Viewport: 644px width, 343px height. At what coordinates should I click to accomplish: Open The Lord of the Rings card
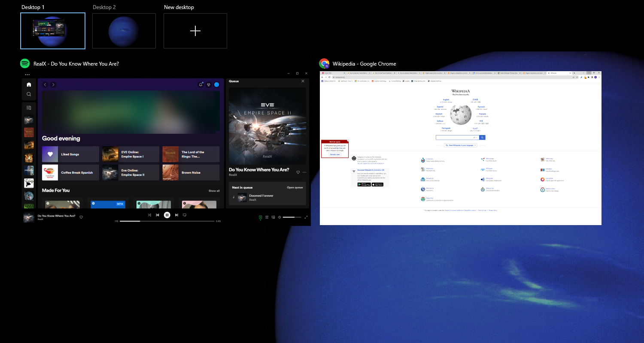191,154
